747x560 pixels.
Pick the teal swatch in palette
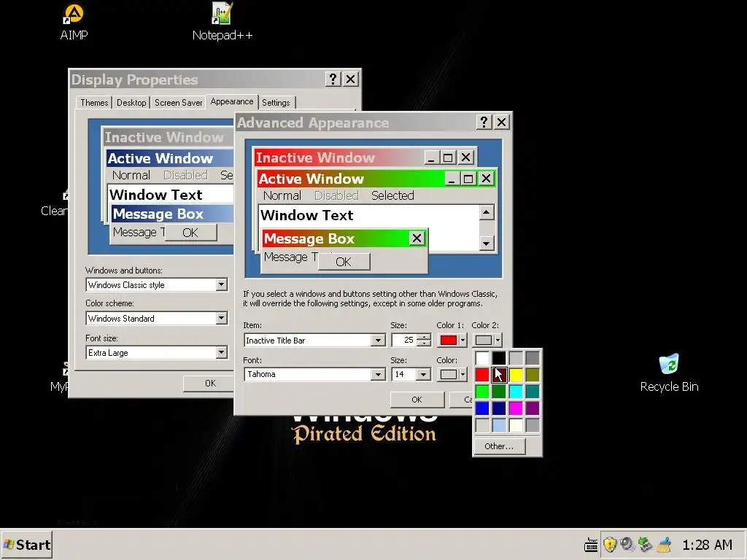pos(533,392)
